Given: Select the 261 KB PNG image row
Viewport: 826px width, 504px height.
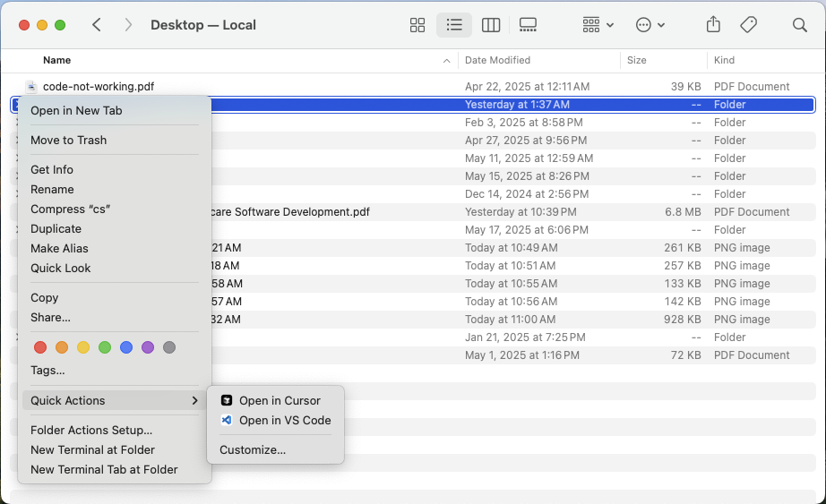Looking at the screenshot, I should pos(413,247).
